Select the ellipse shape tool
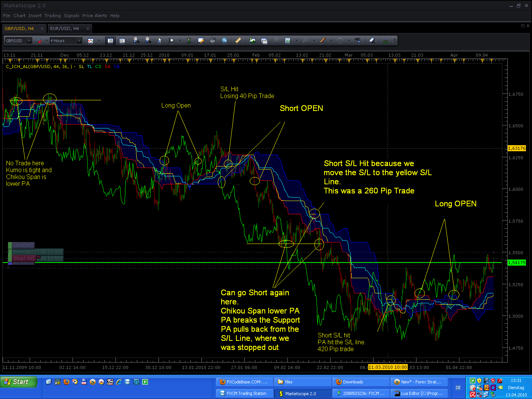 340,40
